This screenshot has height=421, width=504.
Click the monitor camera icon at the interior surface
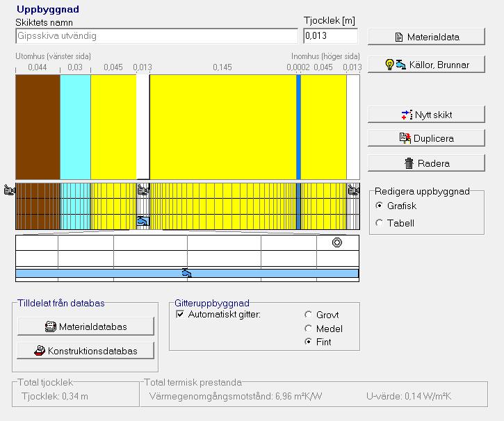click(x=354, y=190)
